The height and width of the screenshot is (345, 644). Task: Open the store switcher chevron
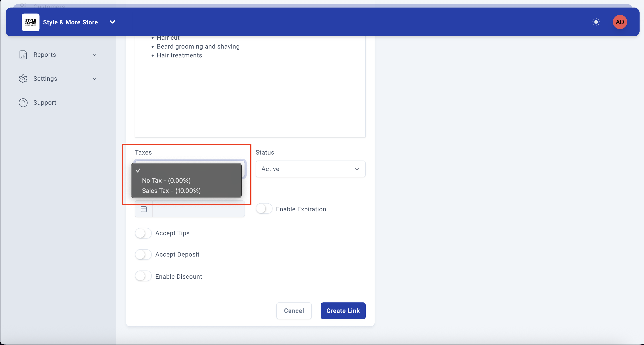tap(112, 22)
